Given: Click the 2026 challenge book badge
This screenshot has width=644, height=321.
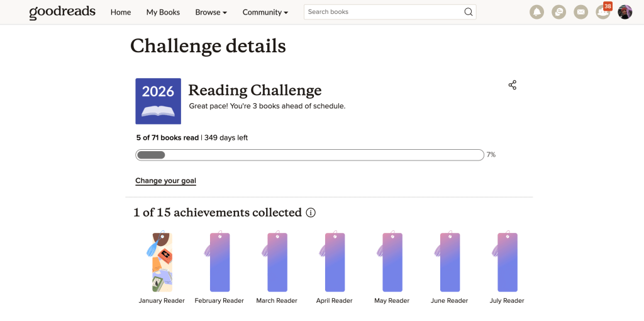Looking at the screenshot, I should click(158, 101).
